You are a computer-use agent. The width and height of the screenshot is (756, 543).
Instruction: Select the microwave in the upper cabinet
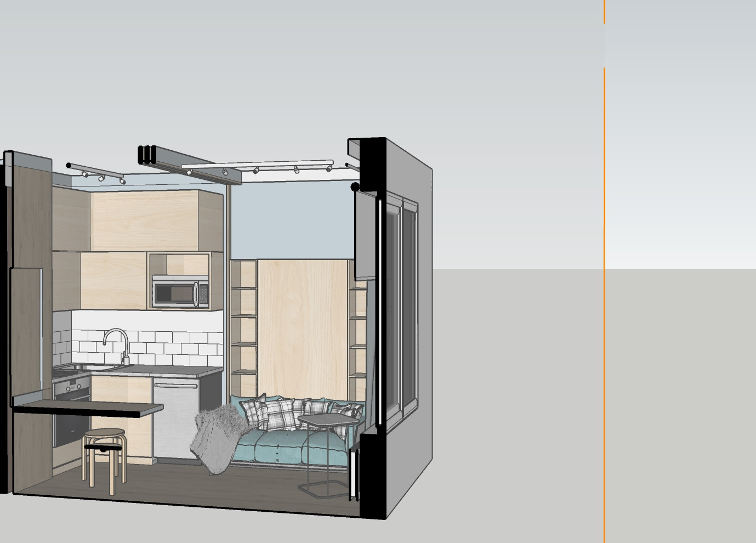click(180, 291)
